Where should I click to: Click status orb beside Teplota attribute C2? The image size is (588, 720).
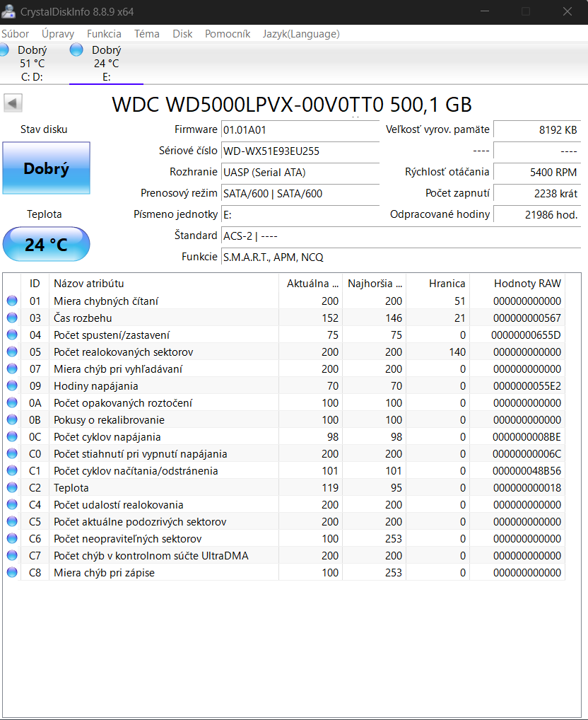12,488
